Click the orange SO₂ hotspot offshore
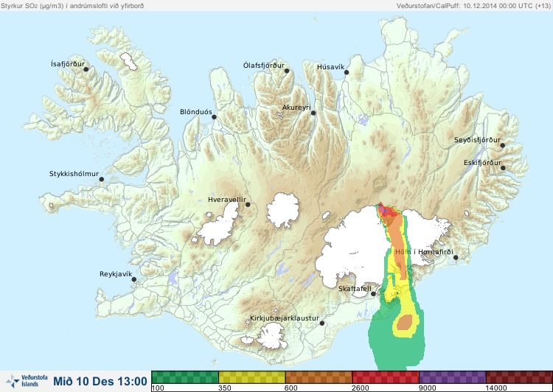The image size is (553, 392). [x=405, y=322]
